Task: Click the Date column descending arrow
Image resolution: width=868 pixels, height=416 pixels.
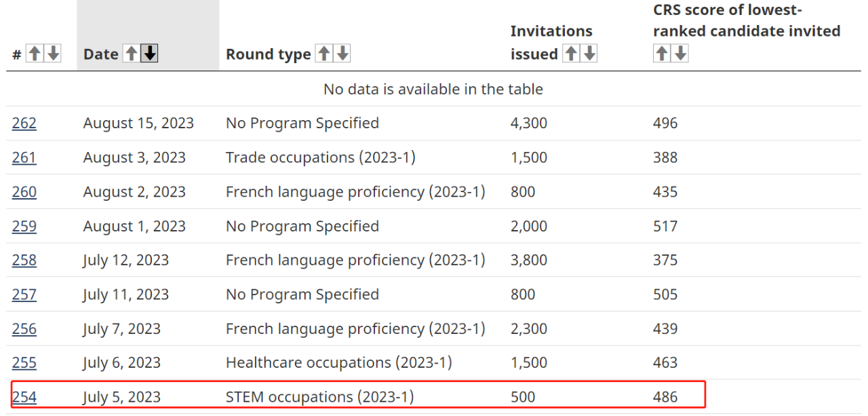Action: tap(149, 54)
